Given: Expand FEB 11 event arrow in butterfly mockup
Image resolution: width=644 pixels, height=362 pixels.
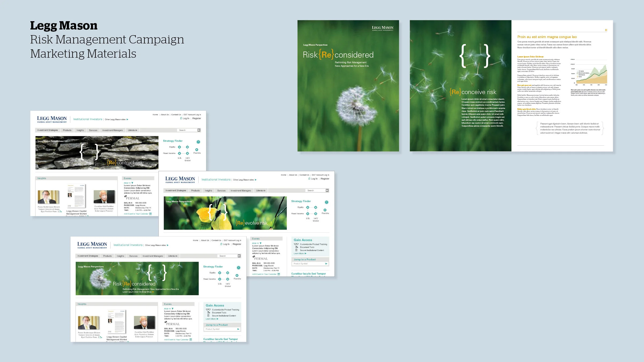Looking at the screenshot, I should coord(261,243).
